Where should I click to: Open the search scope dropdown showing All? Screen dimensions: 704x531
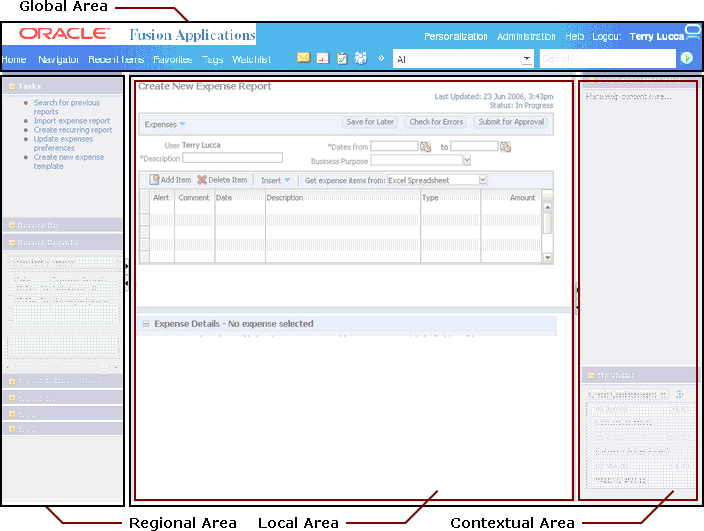[527, 59]
